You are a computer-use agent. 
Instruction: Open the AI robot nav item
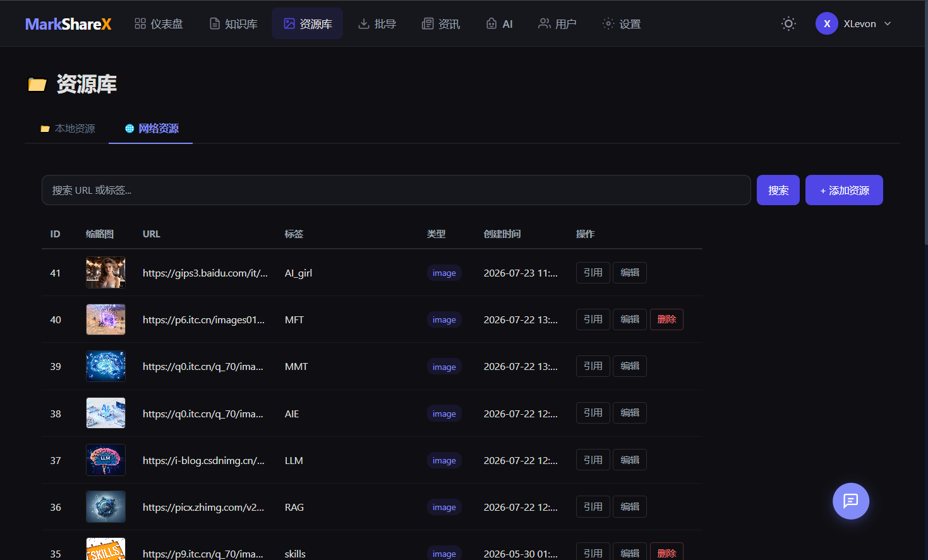pos(499,24)
